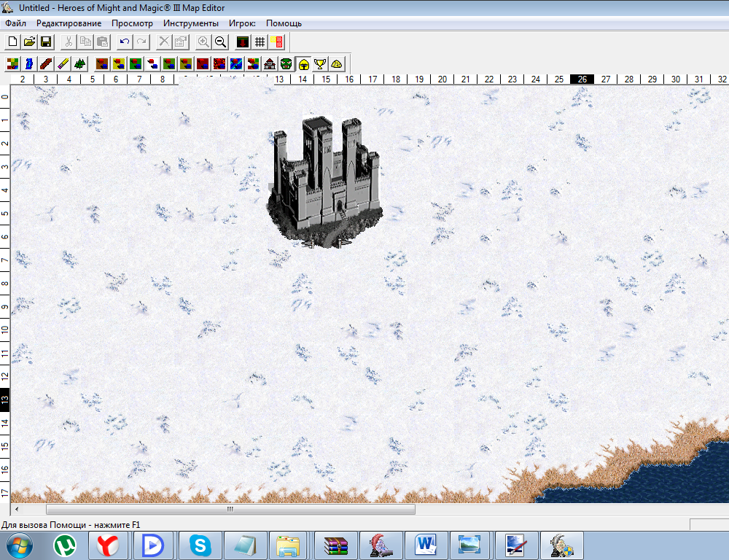Image resolution: width=729 pixels, height=560 pixels.
Task: Select the pine trees obstacle tool
Action: (x=79, y=63)
